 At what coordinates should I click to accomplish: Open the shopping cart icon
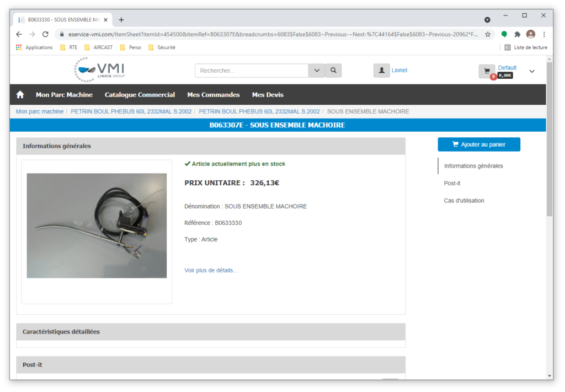point(487,71)
